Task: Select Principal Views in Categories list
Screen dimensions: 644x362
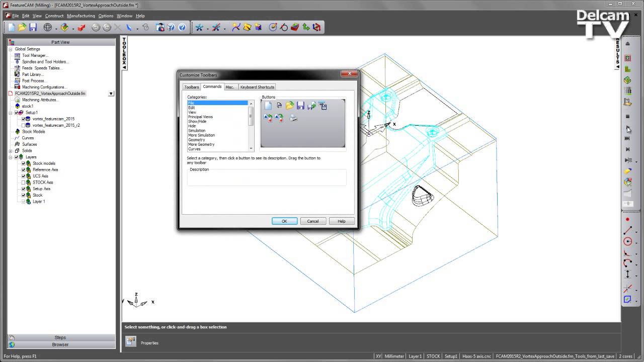Action: [200, 117]
